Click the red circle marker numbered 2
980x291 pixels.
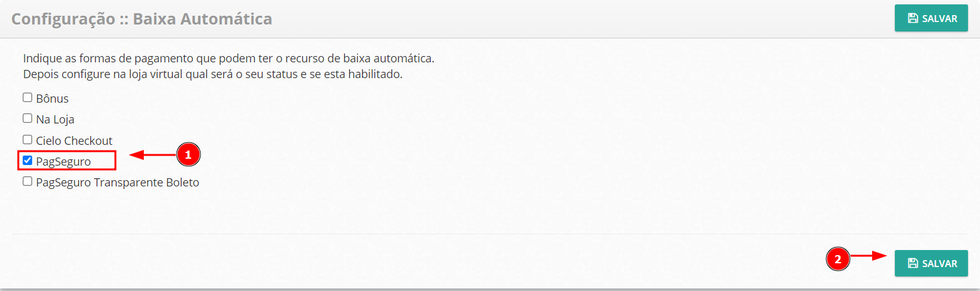838,259
